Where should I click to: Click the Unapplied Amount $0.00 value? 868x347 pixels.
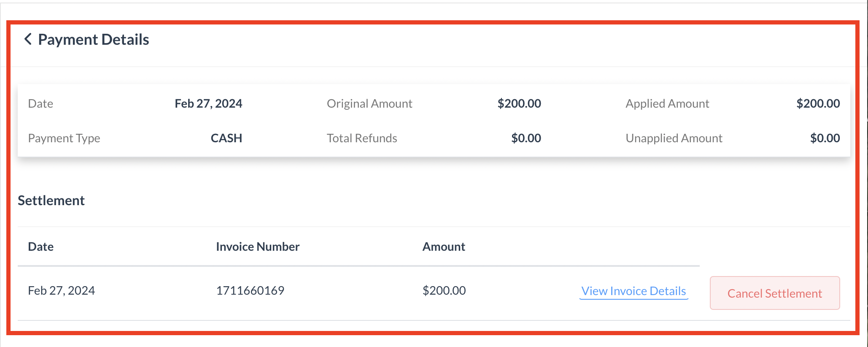click(x=825, y=138)
